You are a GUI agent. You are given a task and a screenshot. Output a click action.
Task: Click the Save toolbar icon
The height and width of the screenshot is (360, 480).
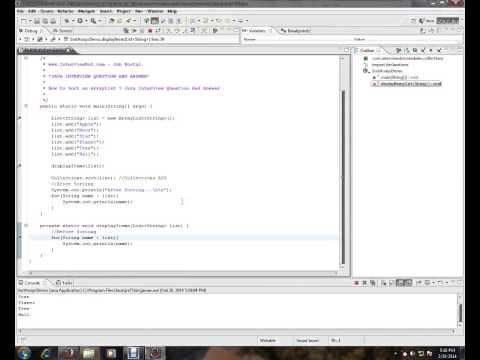click(37, 21)
